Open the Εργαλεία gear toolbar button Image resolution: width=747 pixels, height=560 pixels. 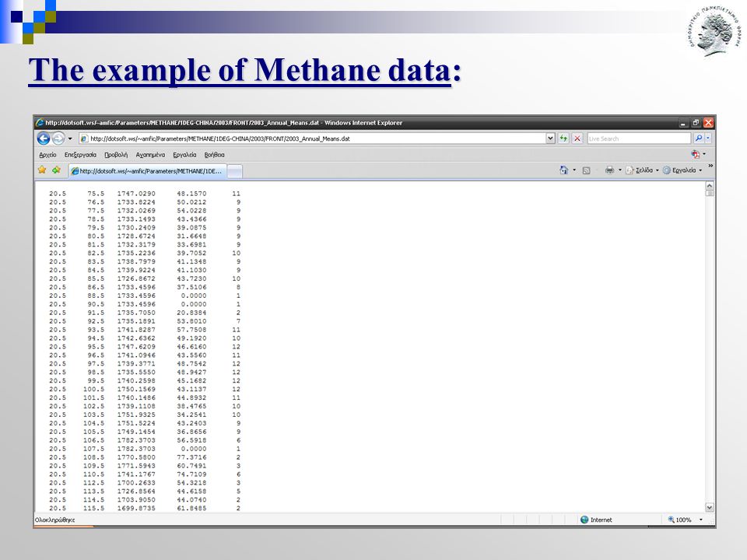pos(682,170)
